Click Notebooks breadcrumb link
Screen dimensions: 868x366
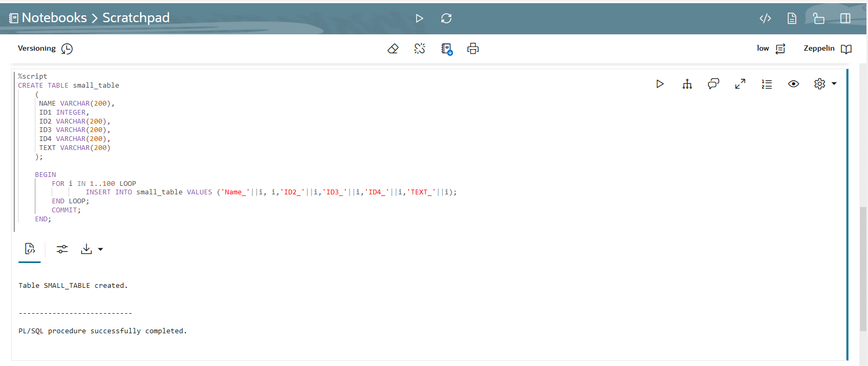click(x=54, y=18)
